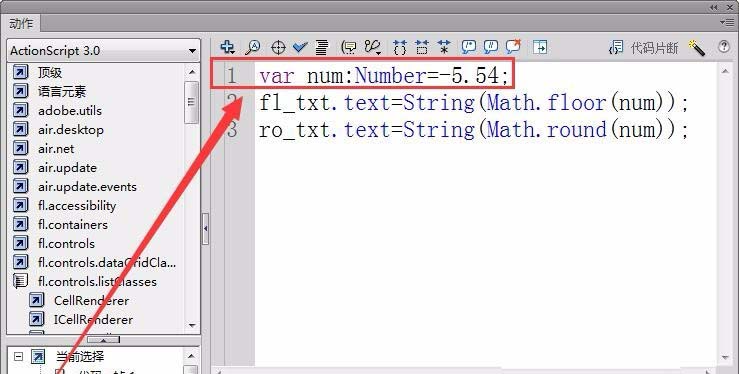Image resolution: width=739 pixels, height=374 pixels.
Task: Click the icon beside adobe.utils
Action: (20, 111)
